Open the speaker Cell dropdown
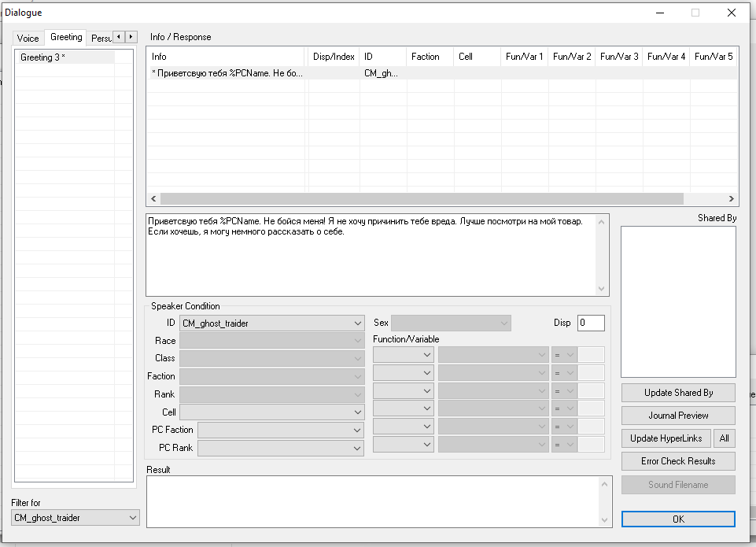 (x=272, y=412)
